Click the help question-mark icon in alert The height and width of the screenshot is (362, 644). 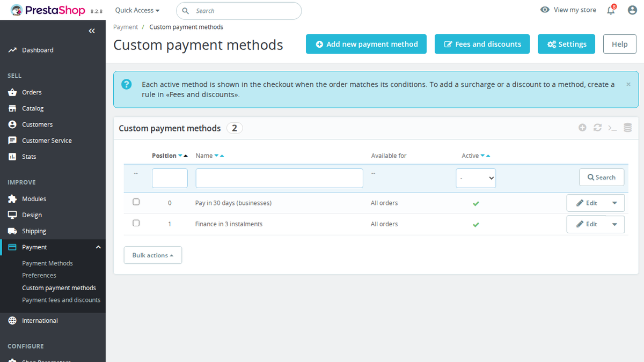tap(126, 84)
